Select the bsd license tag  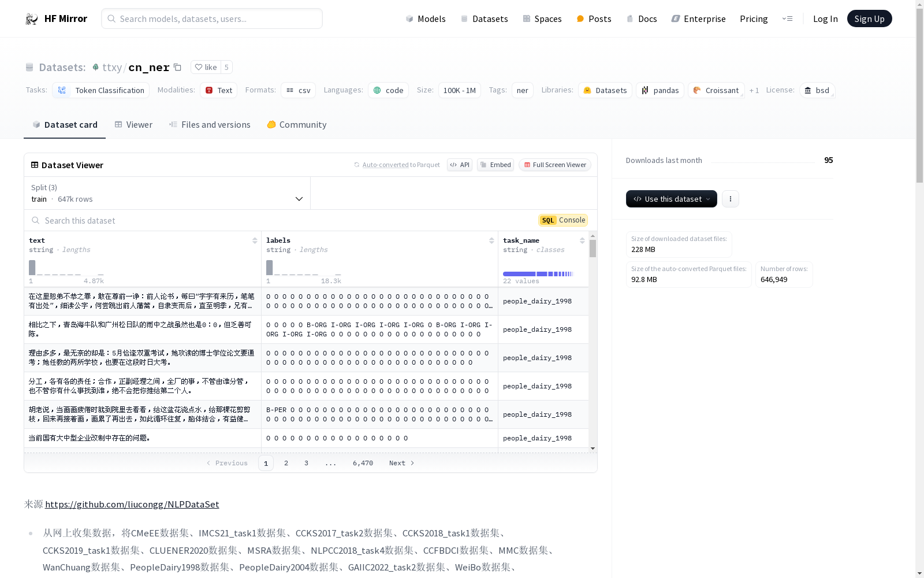817,90
